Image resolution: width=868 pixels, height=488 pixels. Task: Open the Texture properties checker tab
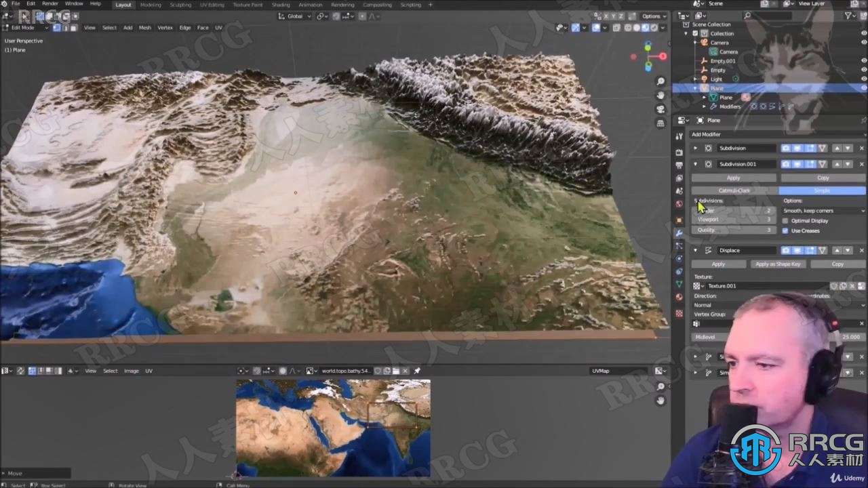[x=679, y=313]
